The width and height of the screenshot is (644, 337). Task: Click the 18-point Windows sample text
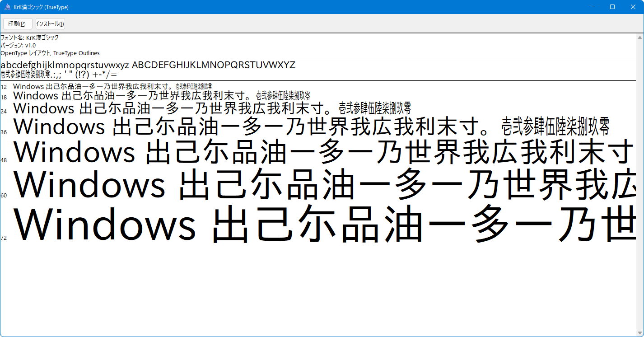coord(162,96)
